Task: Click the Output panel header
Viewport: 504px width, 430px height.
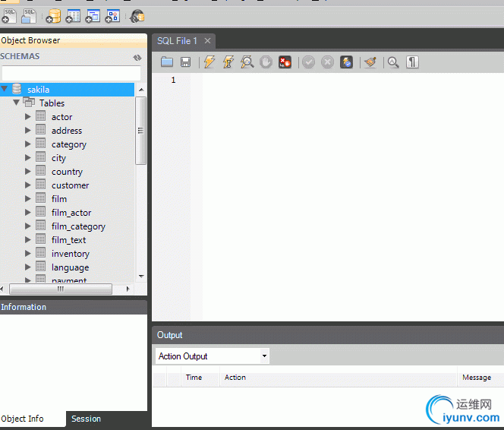Action: pyautogui.click(x=328, y=335)
